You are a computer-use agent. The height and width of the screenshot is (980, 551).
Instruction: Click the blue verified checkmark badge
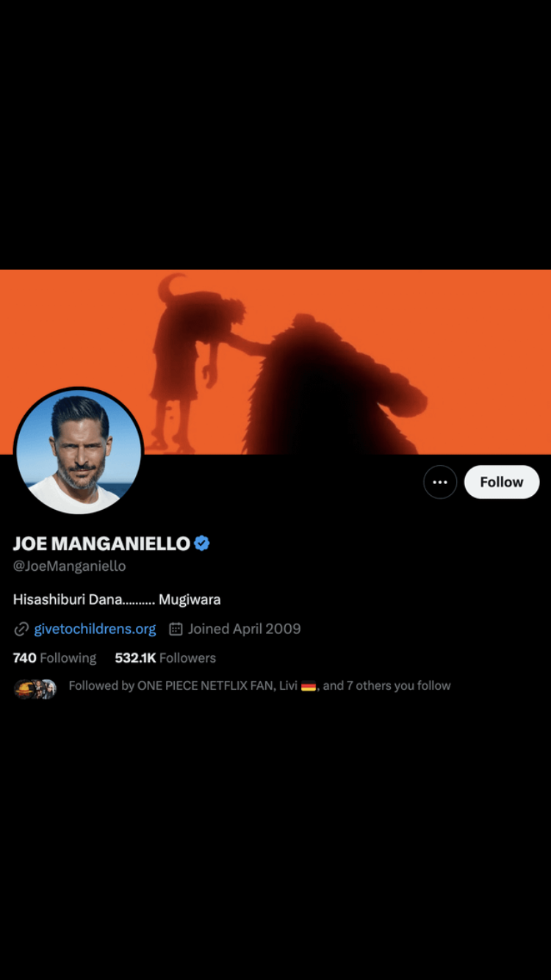tap(202, 544)
